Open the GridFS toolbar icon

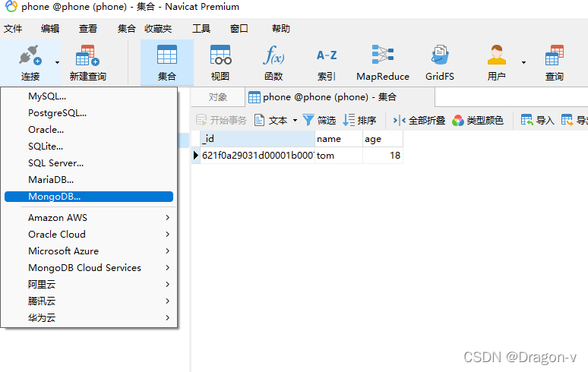440,55
